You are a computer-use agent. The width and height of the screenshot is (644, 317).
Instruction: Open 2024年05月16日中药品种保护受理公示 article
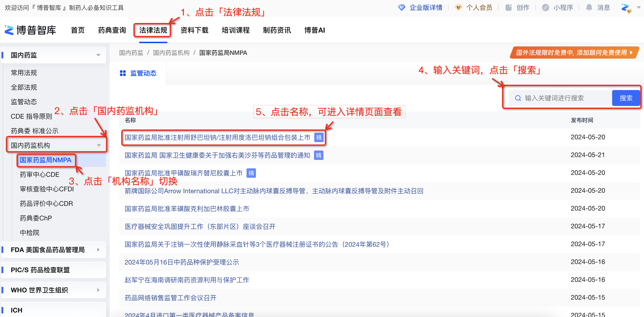coord(182,262)
